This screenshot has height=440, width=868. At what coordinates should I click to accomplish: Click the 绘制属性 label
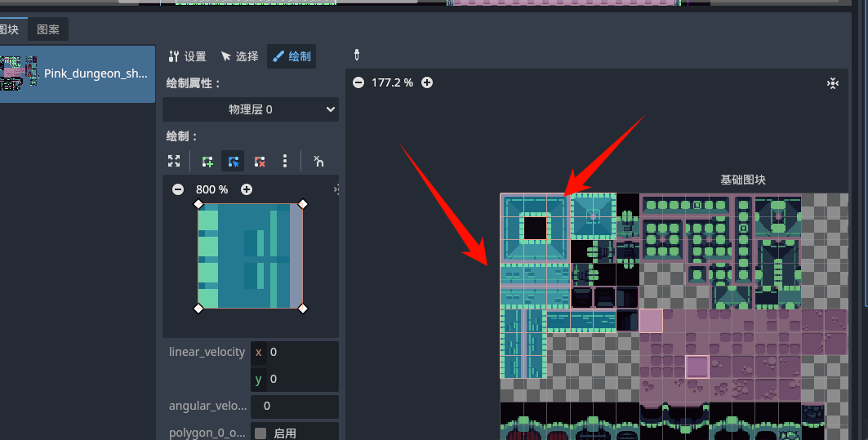(194, 83)
